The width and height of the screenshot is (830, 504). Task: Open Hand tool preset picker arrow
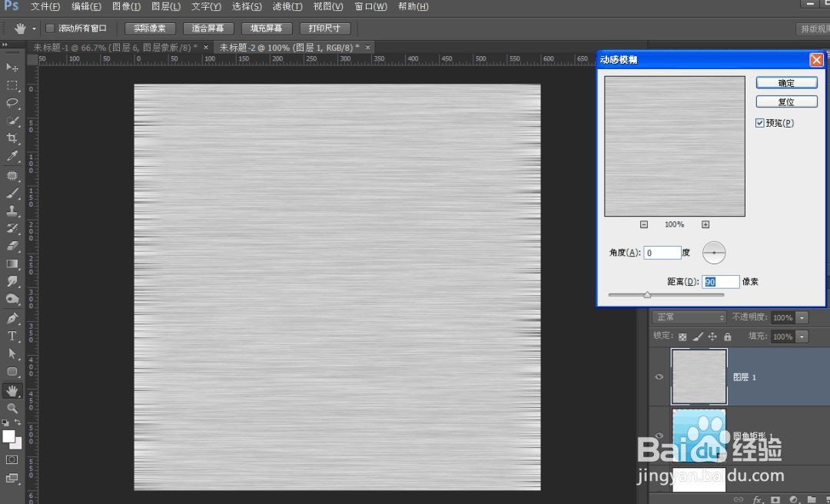point(34,28)
